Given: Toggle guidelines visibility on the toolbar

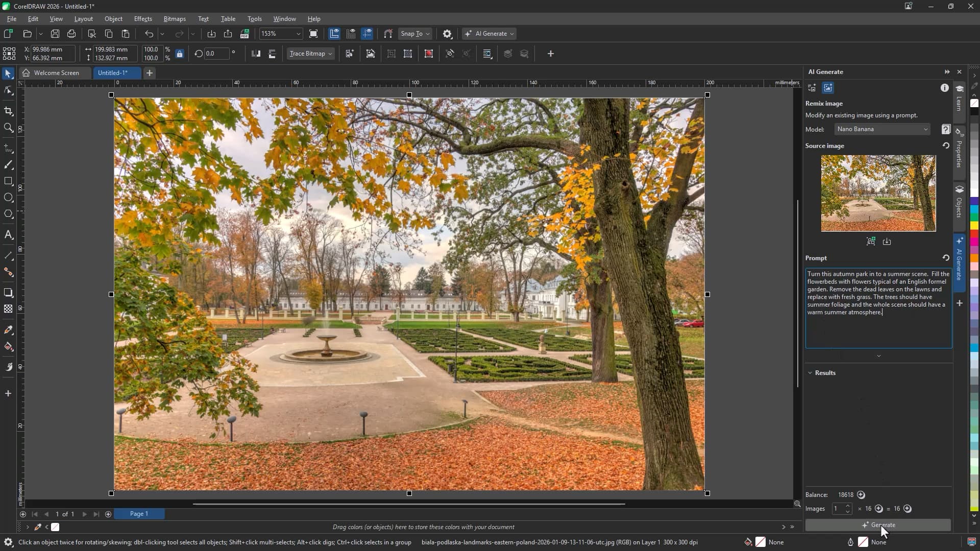Looking at the screenshot, I should pyautogui.click(x=367, y=34).
